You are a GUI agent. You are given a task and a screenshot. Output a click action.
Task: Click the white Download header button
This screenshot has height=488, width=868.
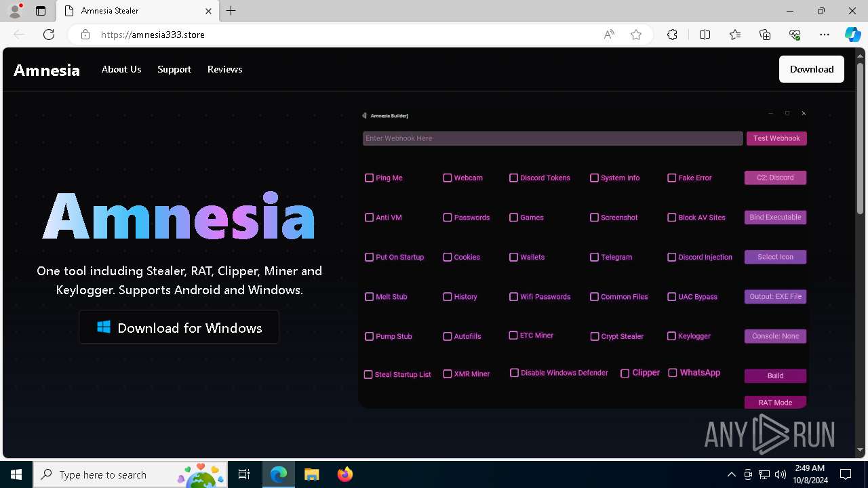(812, 69)
